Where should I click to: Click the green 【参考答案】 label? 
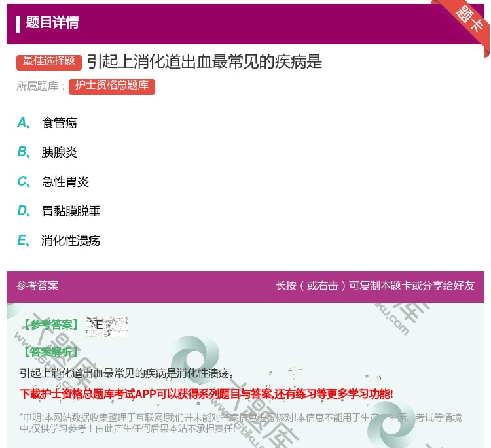50,325
